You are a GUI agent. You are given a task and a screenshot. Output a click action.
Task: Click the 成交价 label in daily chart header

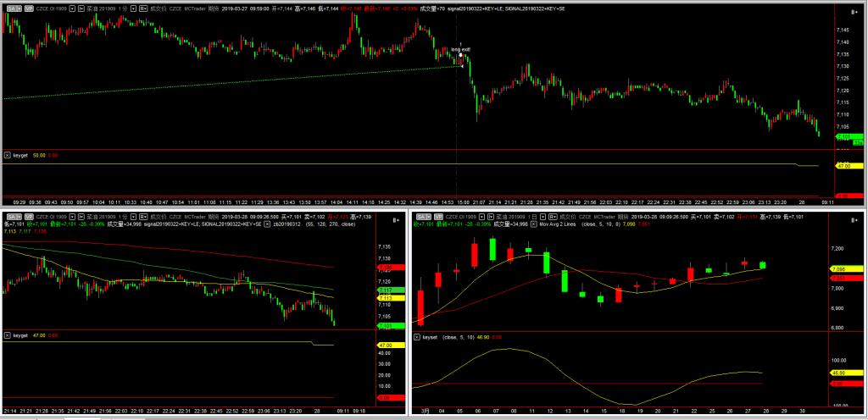pos(567,217)
